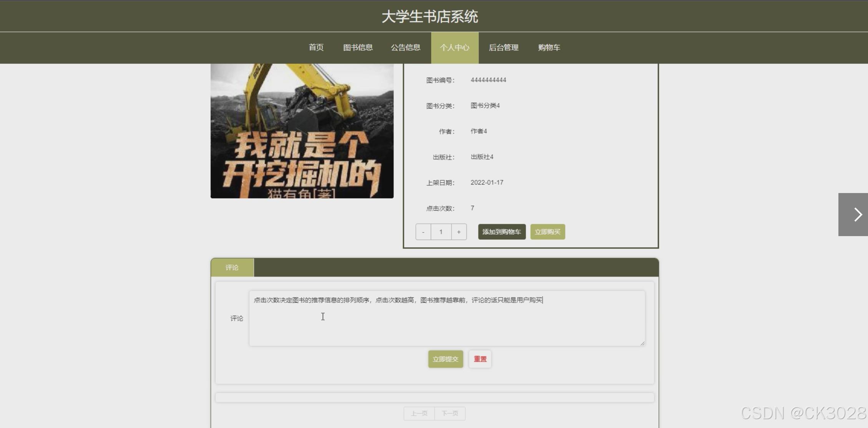Click inside the 评论 text area
The width and height of the screenshot is (868, 428).
pos(447,318)
